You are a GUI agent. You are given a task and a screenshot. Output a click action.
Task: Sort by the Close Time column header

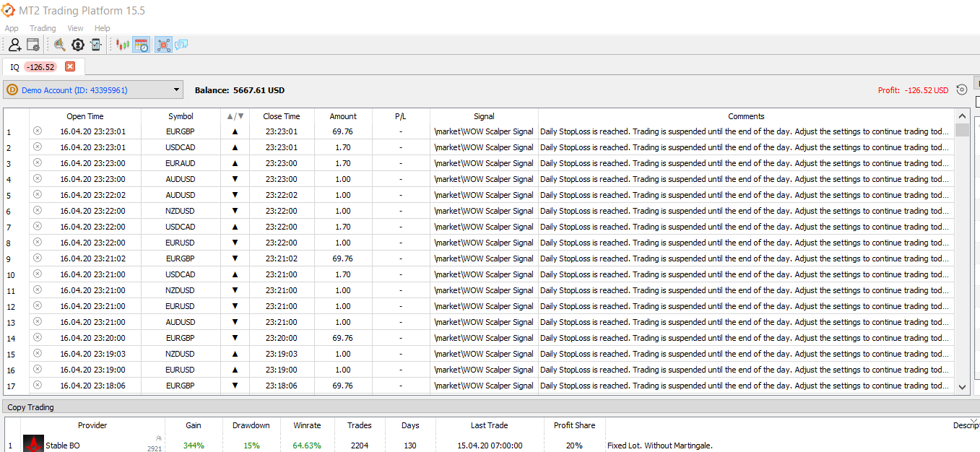point(282,116)
